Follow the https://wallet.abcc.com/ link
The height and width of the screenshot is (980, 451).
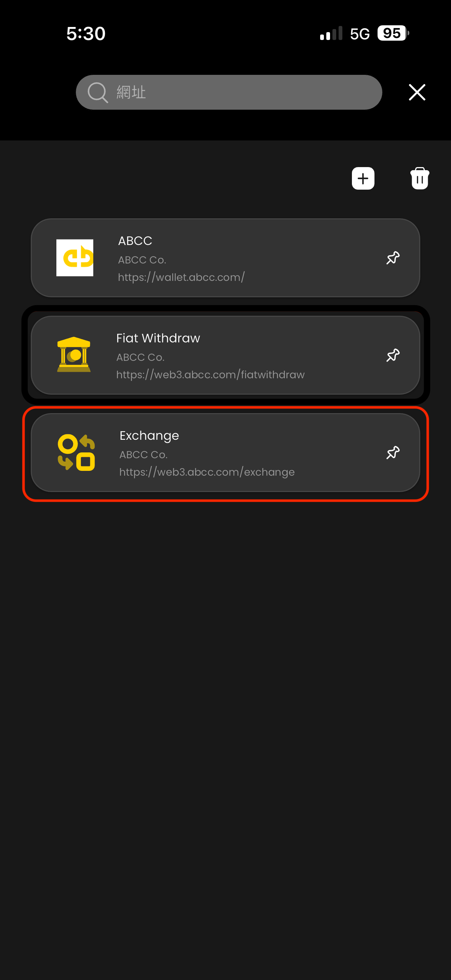(181, 277)
